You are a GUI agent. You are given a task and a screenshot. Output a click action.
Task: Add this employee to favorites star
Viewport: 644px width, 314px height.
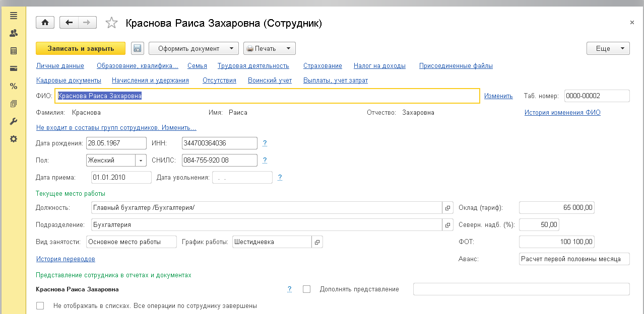[111, 23]
